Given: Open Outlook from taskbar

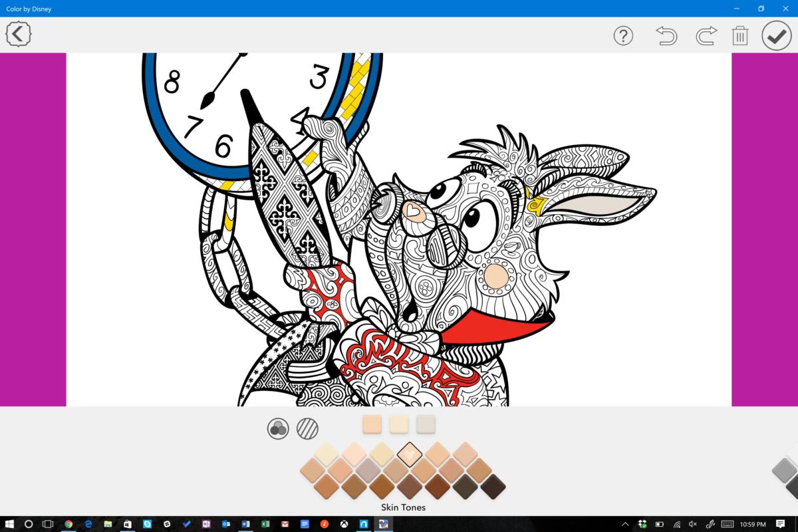Looking at the screenshot, I should (x=226, y=524).
